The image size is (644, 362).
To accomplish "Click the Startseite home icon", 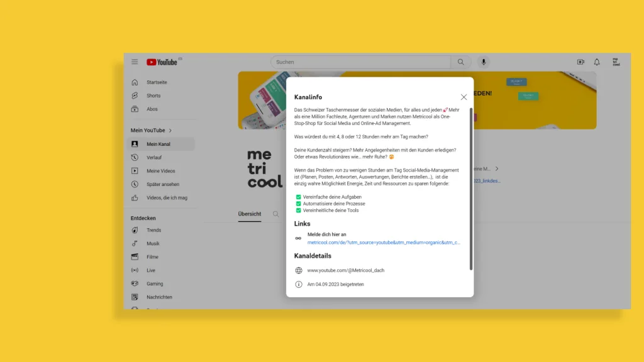I will tap(135, 82).
